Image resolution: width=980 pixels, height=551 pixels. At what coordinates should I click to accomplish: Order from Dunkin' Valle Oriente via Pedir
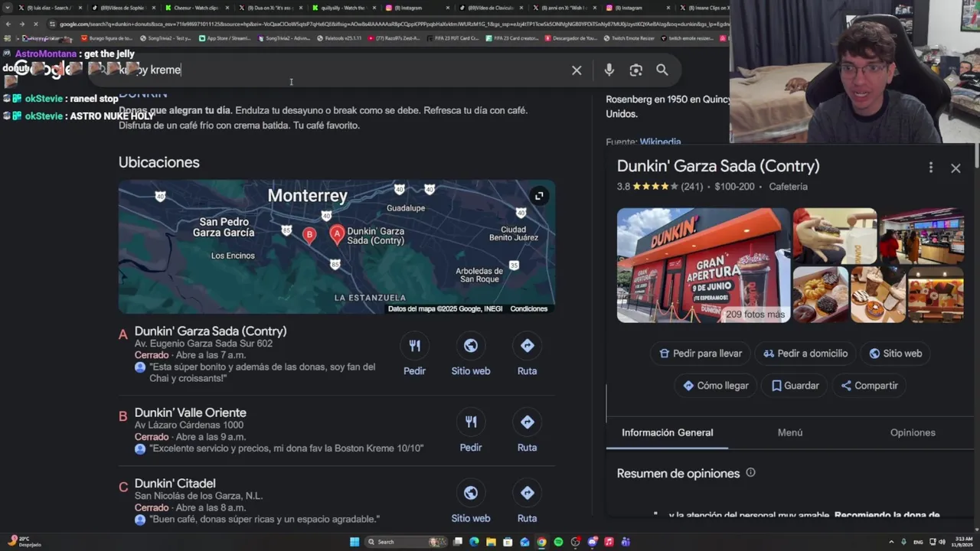[x=471, y=432]
